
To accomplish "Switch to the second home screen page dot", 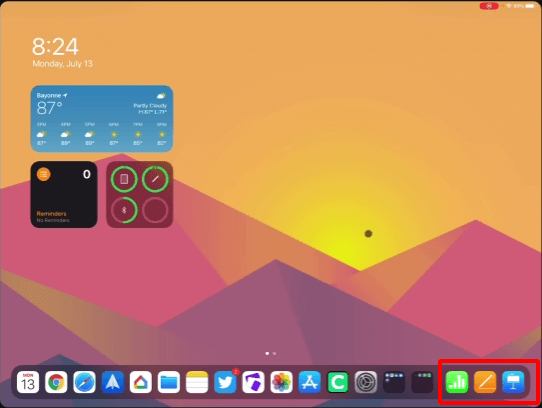I will click(x=274, y=353).
